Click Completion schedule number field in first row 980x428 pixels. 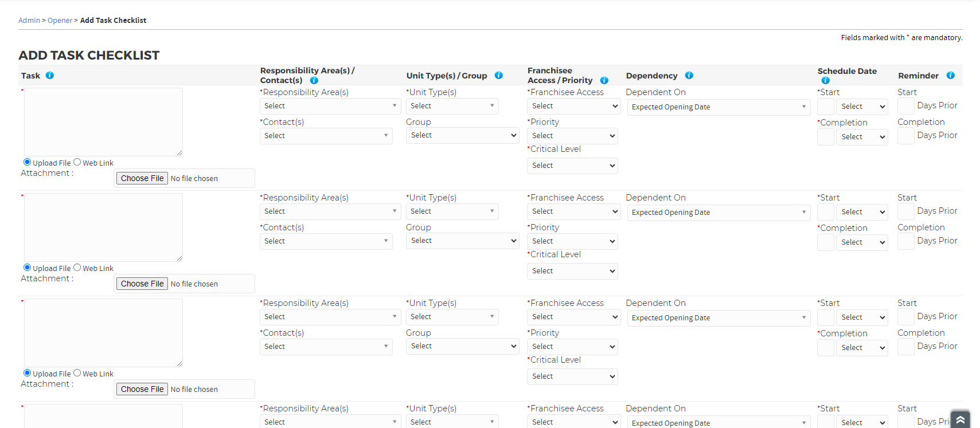coord(826,137)
